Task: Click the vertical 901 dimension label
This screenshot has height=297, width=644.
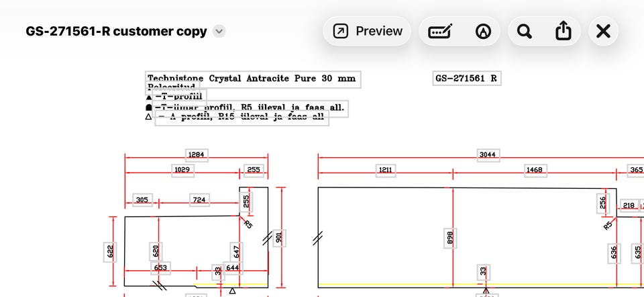Action: click(279, 238)
